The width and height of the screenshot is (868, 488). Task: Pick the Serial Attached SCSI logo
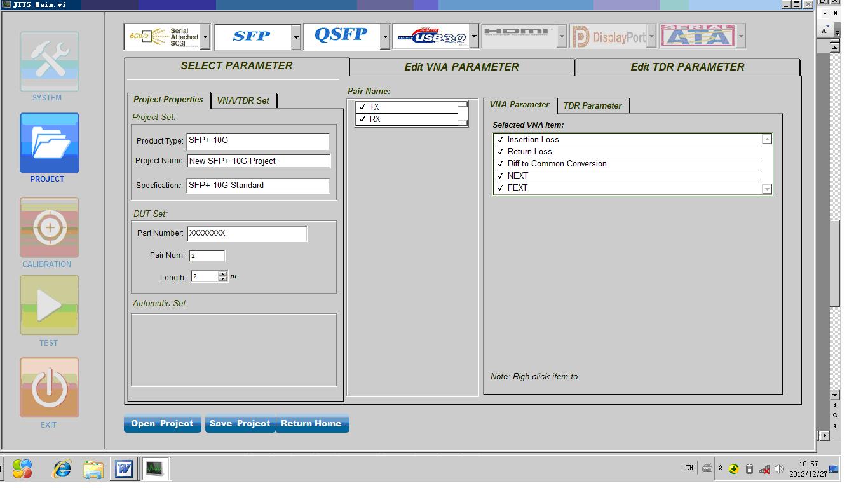(x=163, y=37)
